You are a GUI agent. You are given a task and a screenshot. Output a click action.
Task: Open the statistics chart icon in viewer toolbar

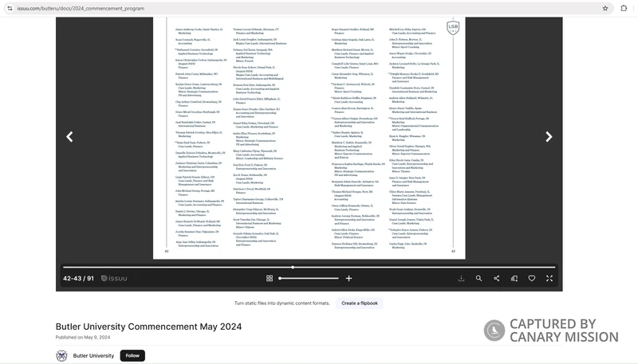click(514, 279)
